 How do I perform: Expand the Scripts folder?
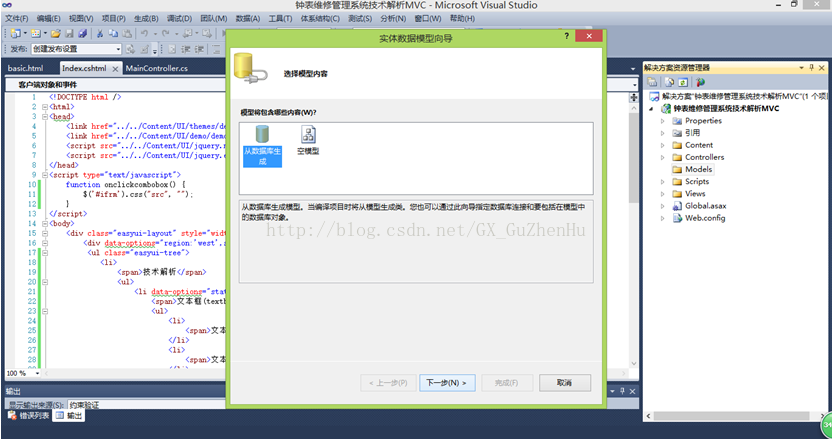(x=662, y=182)
